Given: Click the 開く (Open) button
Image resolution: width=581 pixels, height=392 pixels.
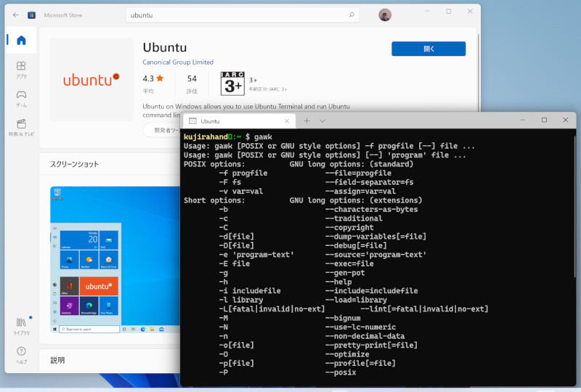Looking at the screenshot, I should [428, 49].
